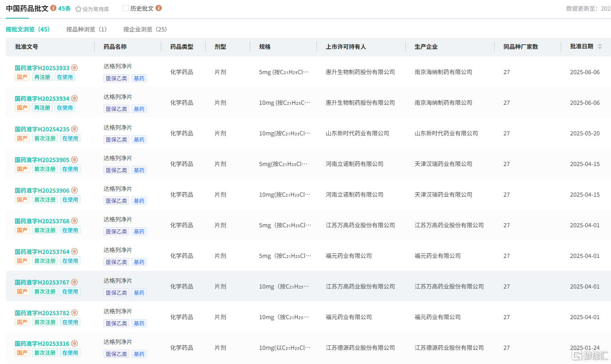Click date 2025-01-24
The width and height of the screenshot is (611, 364).
[585, 348]
